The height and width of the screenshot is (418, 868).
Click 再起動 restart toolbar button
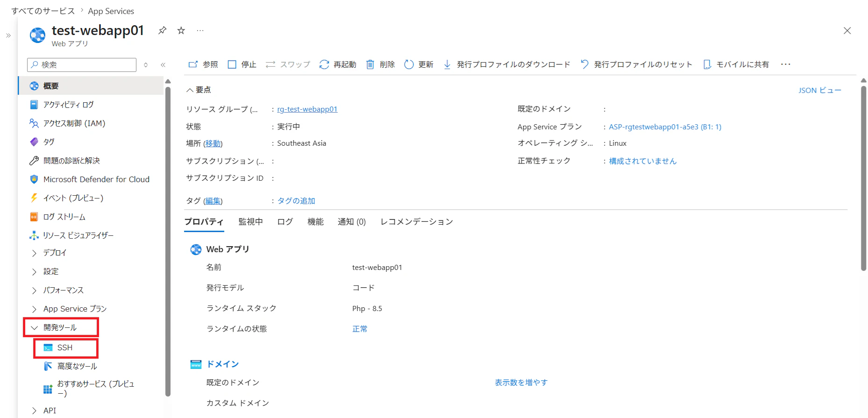point(338,64)
